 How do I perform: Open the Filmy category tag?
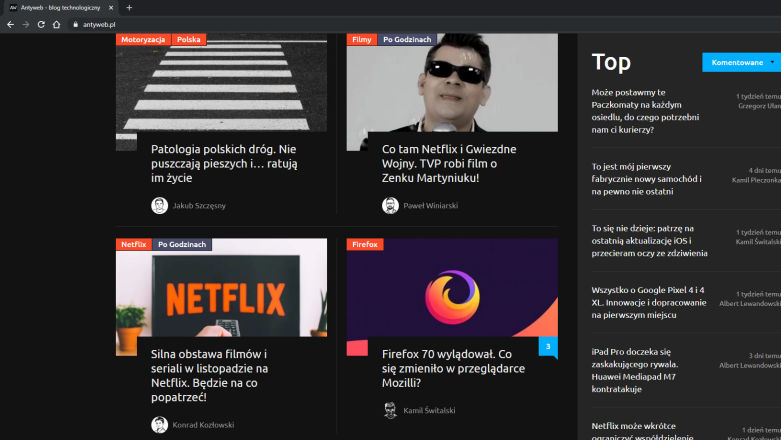click(x=362, y=39)
